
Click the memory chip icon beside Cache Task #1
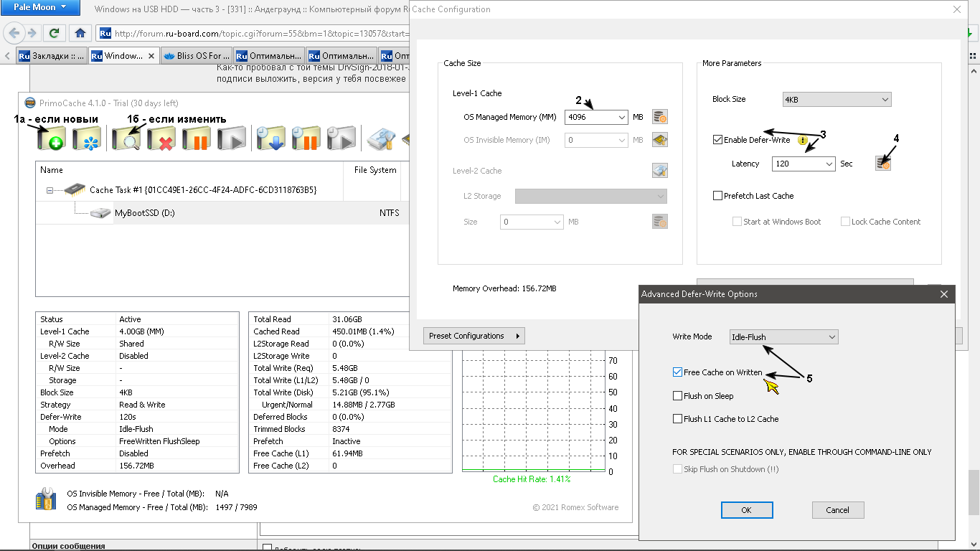(75, 190)
